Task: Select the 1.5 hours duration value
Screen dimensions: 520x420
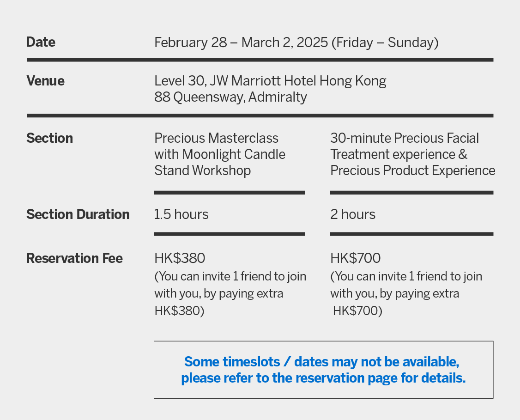Action: (181, 214)
